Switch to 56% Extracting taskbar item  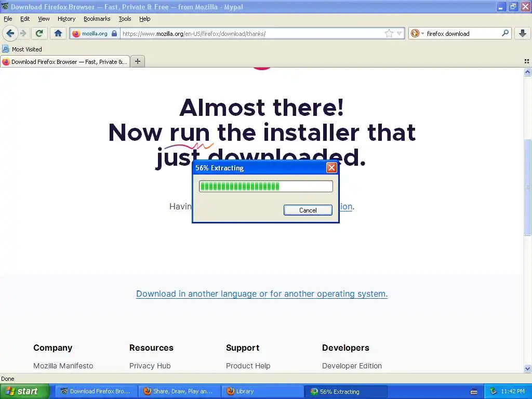(346, 392)
